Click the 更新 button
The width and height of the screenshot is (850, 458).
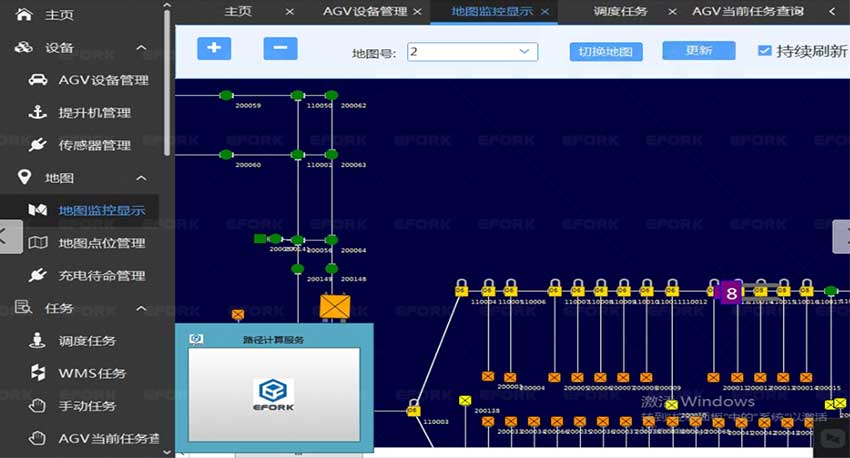tap(698, 51)
